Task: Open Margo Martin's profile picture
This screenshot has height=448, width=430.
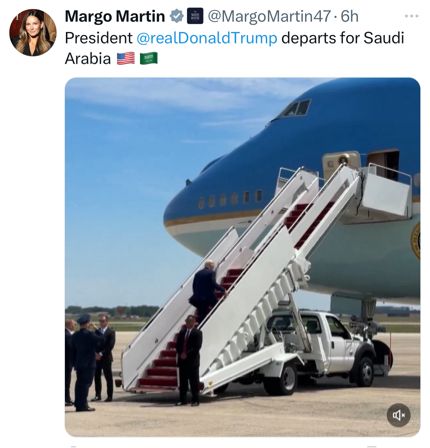Action: 33,32
